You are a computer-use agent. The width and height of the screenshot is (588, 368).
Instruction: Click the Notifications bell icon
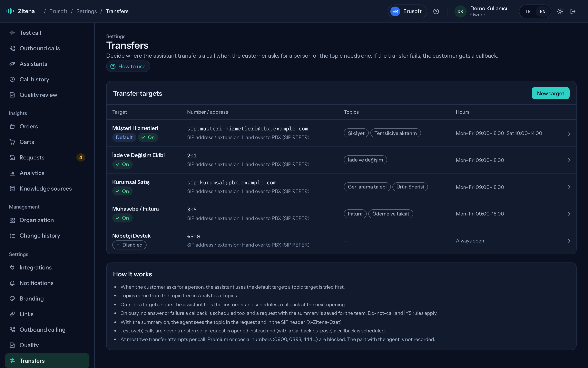click(12, 283)
